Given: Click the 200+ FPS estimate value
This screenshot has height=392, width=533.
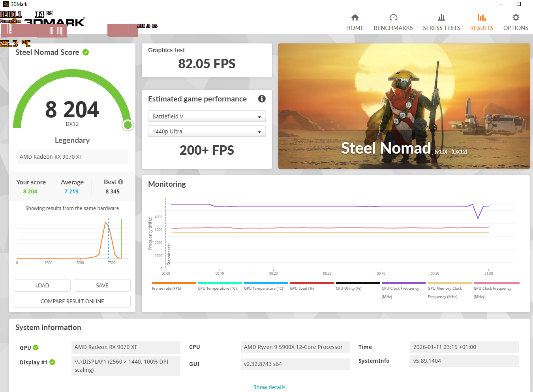Looking at the screenshot, I should click(207, 150).
